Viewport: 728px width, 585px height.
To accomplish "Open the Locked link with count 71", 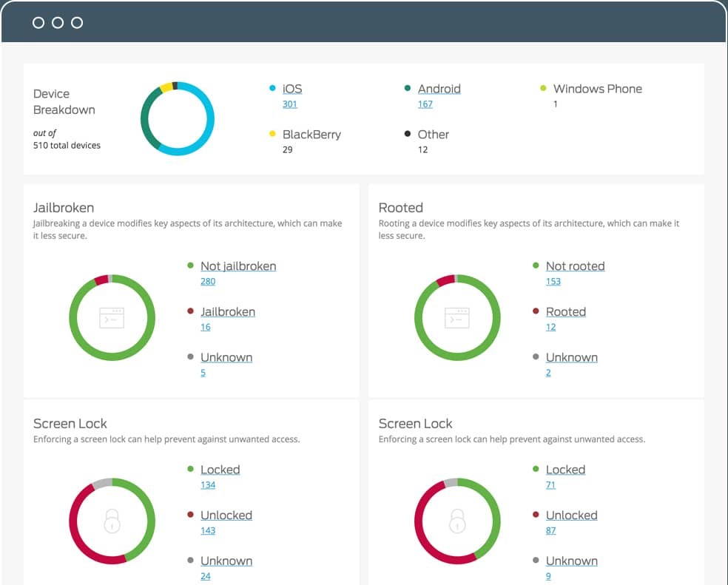I will tap(565, 470).
